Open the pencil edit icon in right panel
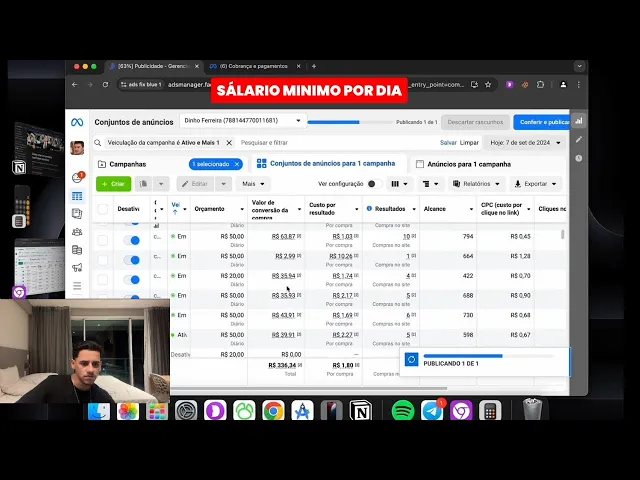 click(579, 140)
